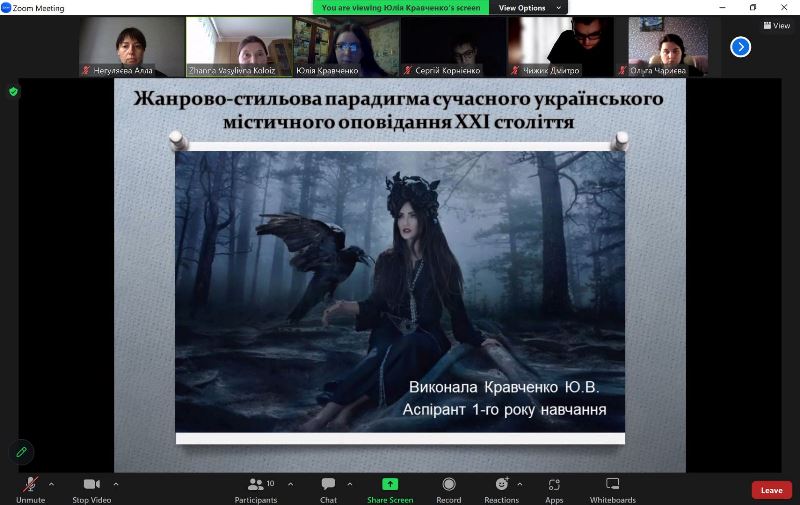The height and width of the screenshot is (505, 800).
Task: Show next video thumbnails with the blue arrow
Action: [740, 46]
